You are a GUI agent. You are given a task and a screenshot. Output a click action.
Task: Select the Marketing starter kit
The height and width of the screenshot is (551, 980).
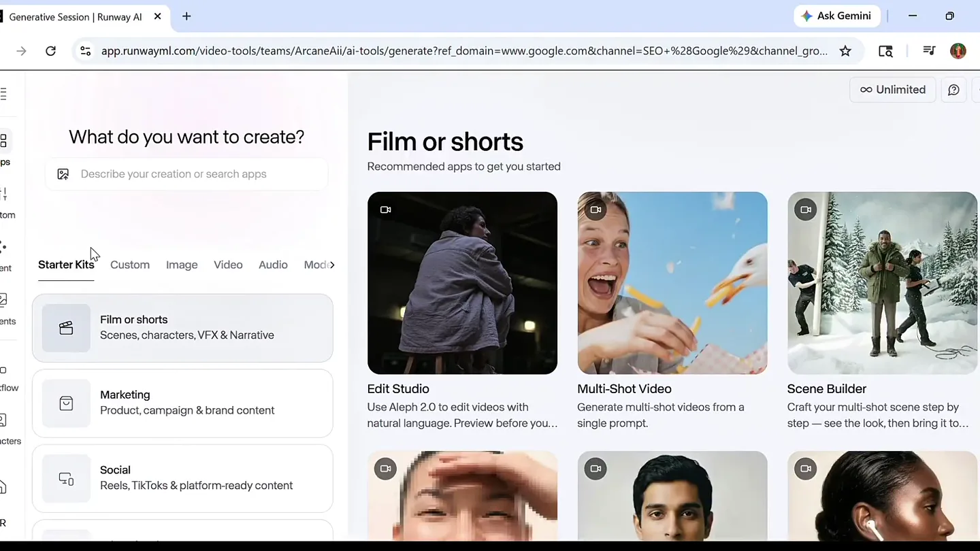tap(182, 403)
